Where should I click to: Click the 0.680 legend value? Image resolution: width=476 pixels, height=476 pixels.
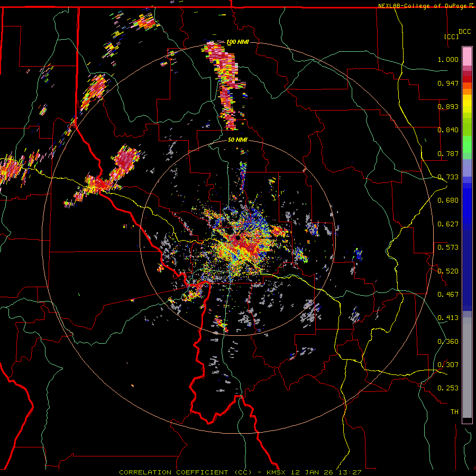[448, 200]
